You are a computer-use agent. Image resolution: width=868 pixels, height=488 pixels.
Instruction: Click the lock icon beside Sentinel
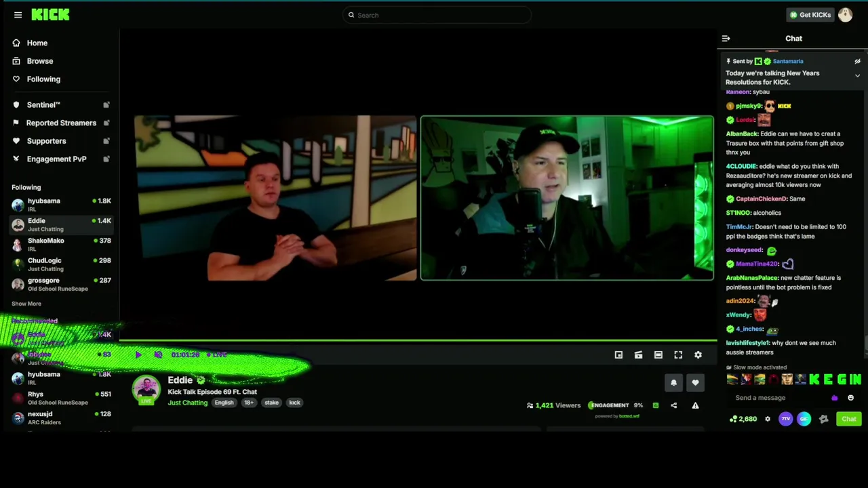[106, 105]
